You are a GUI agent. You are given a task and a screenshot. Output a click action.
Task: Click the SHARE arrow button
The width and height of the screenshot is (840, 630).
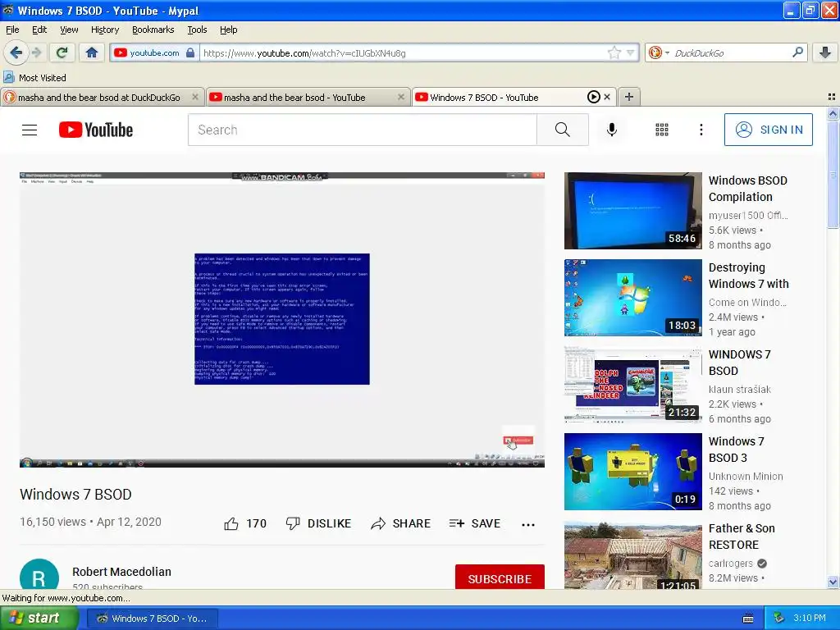[x=400, y=523]
